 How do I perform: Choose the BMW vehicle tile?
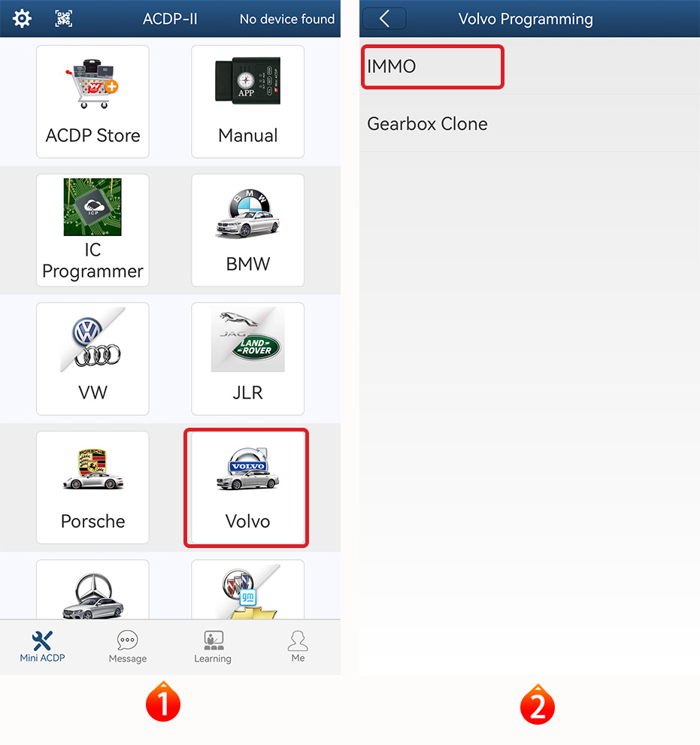coord(247,230)
